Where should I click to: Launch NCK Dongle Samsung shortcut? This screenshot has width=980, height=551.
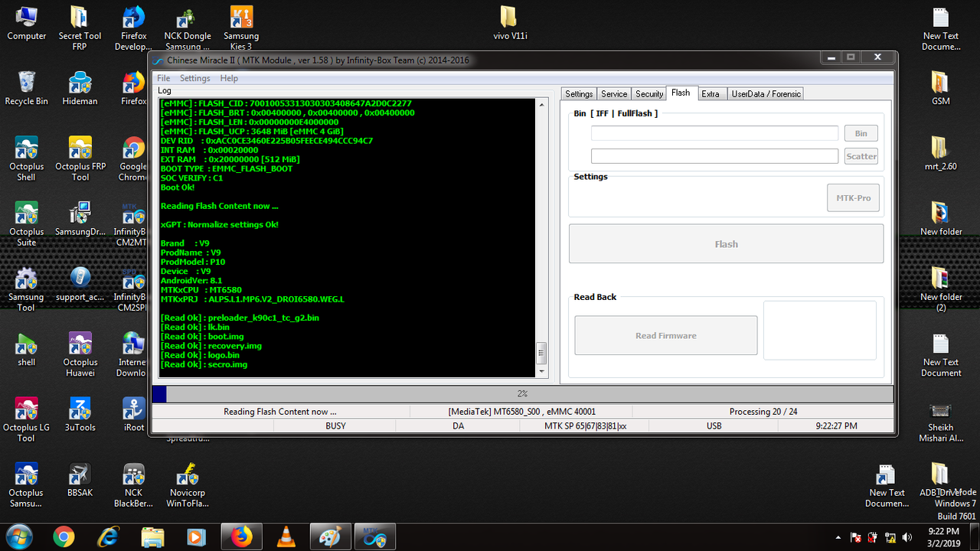coord(188,28)
